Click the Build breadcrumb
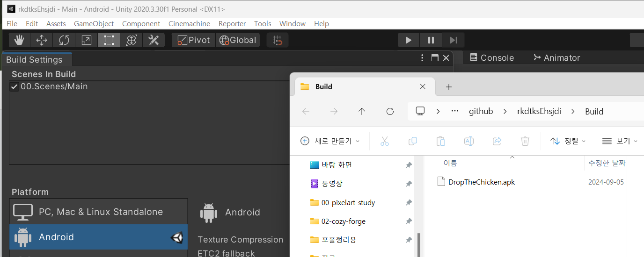Image resolution: width=644 pixels, height=257 pixels. 594,111
